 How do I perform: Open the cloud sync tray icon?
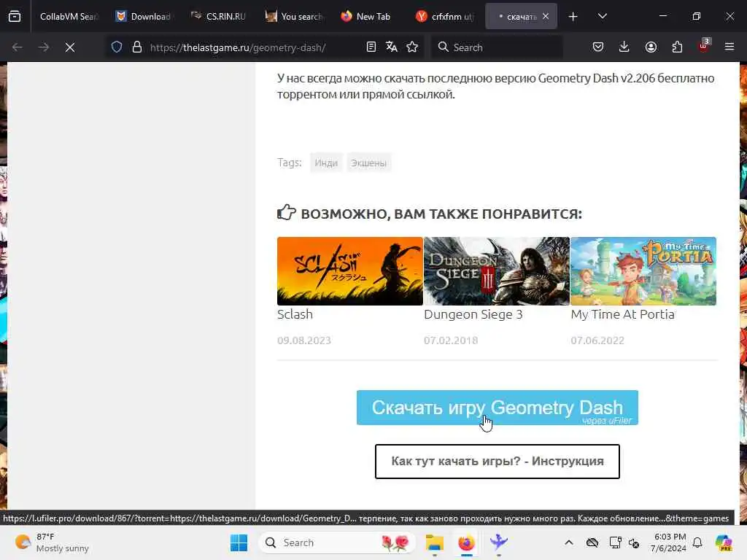tap(592, 542)
